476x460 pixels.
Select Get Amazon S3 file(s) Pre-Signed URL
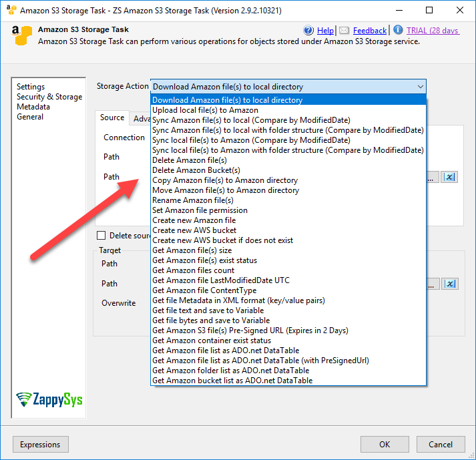tap(288, 330)
